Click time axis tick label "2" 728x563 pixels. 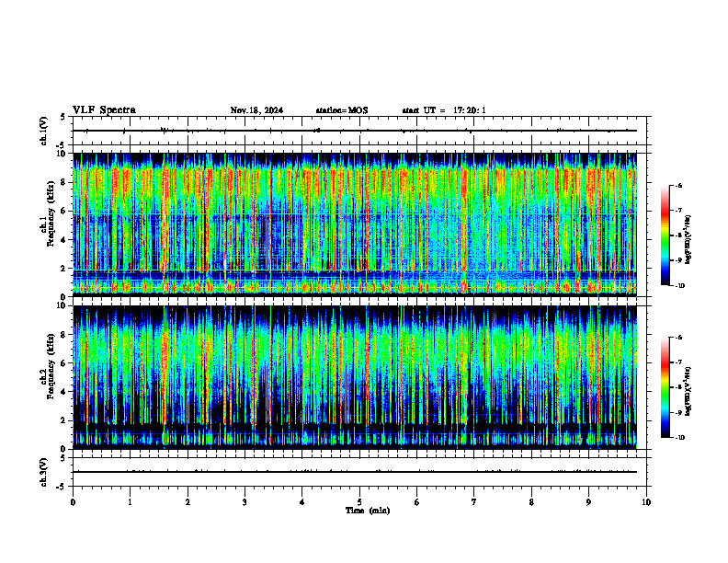tap(188, 502)
